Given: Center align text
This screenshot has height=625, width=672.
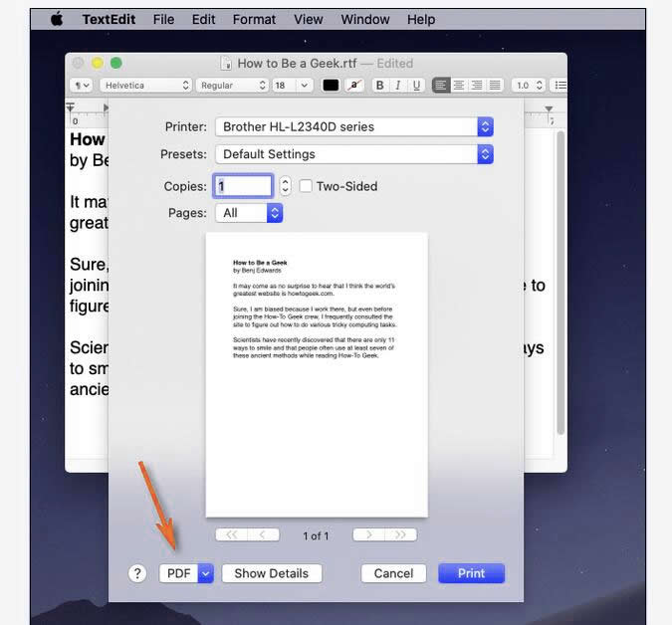Looking at the screenshot, I should click(x=459, y=86).
